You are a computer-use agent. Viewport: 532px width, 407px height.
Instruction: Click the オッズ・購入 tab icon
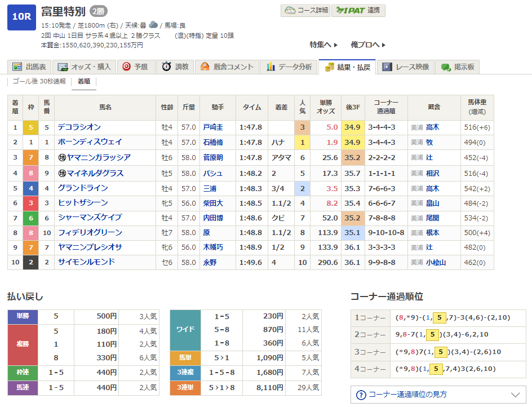tap(63, 67)
